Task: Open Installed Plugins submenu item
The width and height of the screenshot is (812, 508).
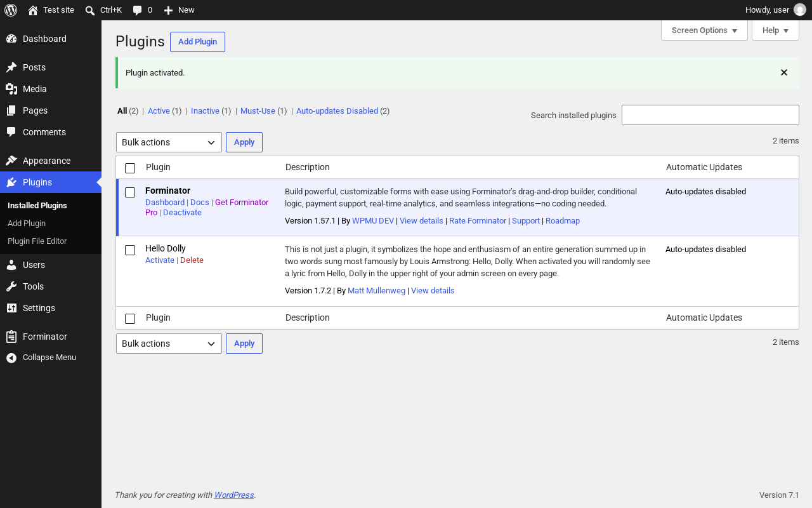Action: pos(37,206)
